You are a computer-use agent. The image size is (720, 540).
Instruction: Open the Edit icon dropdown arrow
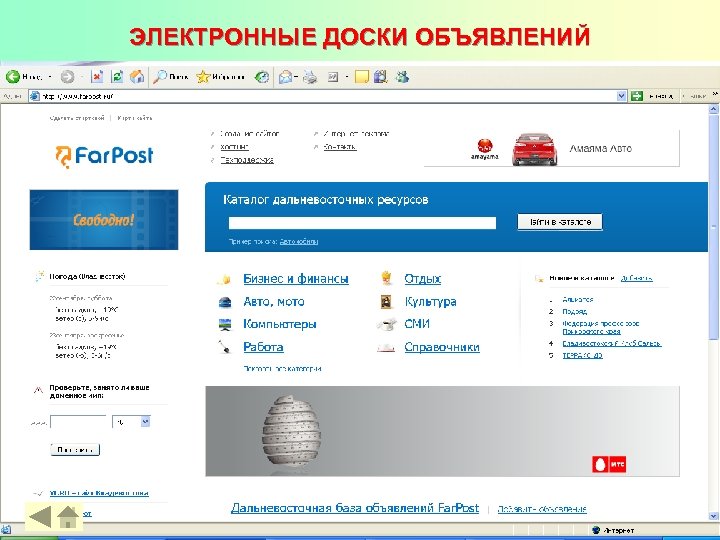pos(347,77)
